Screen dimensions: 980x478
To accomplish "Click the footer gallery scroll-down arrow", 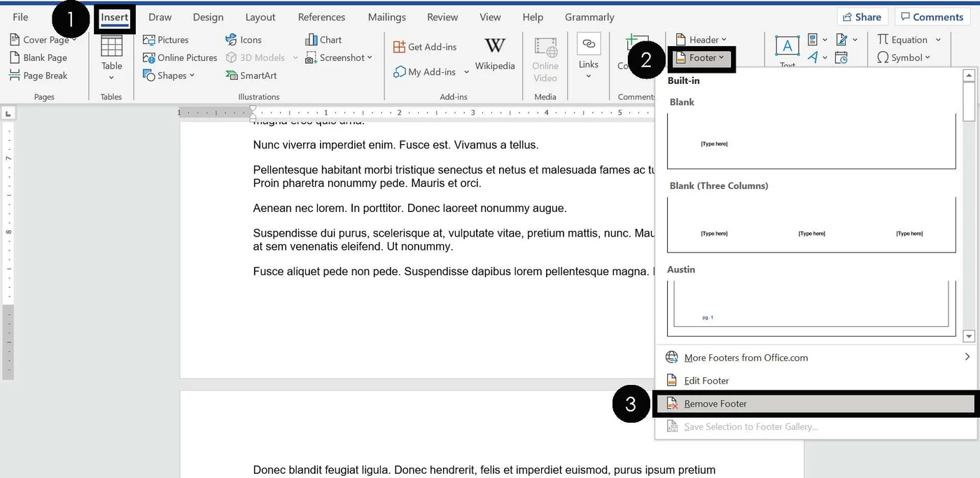I will click(969, 337).
